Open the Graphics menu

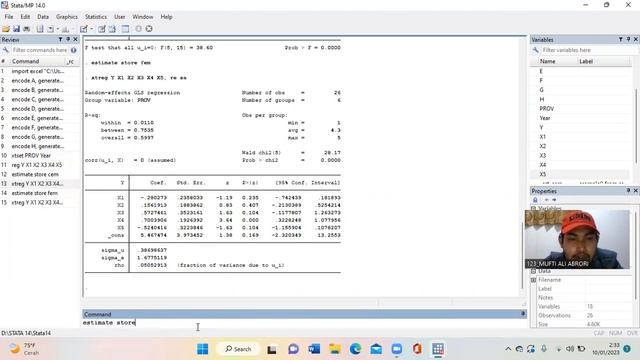(x=67, y=17)
